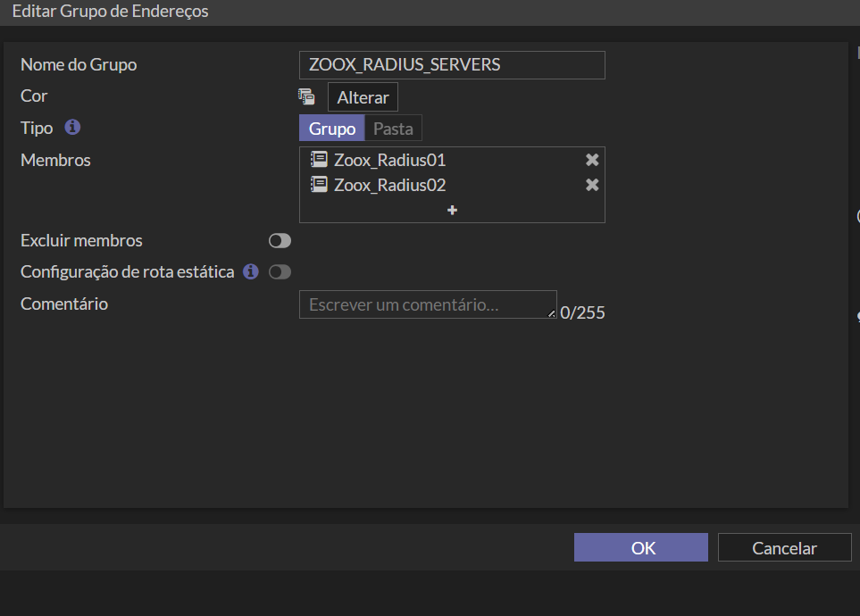Image resolution: width=860 pixels, height=616 pixels.
Task: Click the Comentário text area
Action: (x=428, y=304)
